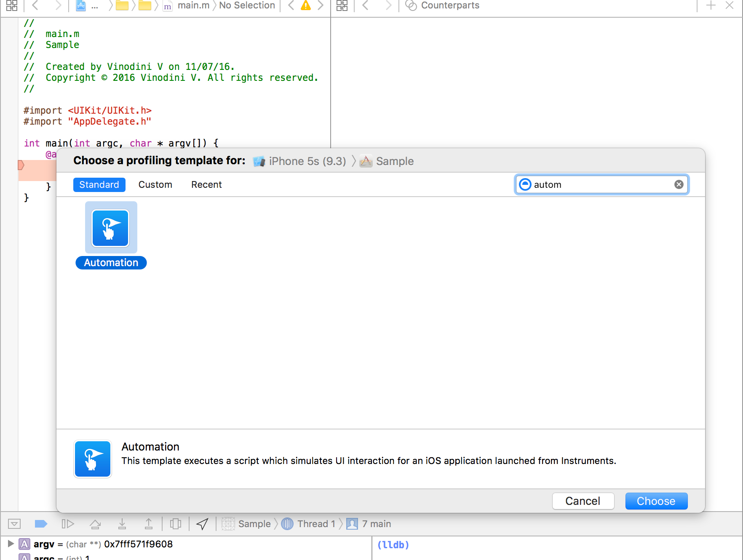Click the Choose button
Screen dimensions: 743x560
click(x=656, y=501)
